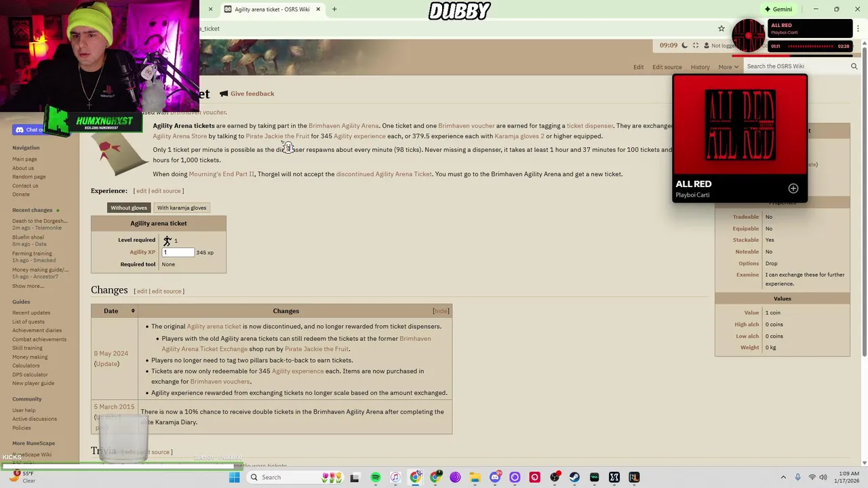Open the Brimhaven Agility Arena link
868x488 pixels.
click(x=343, y=125)
